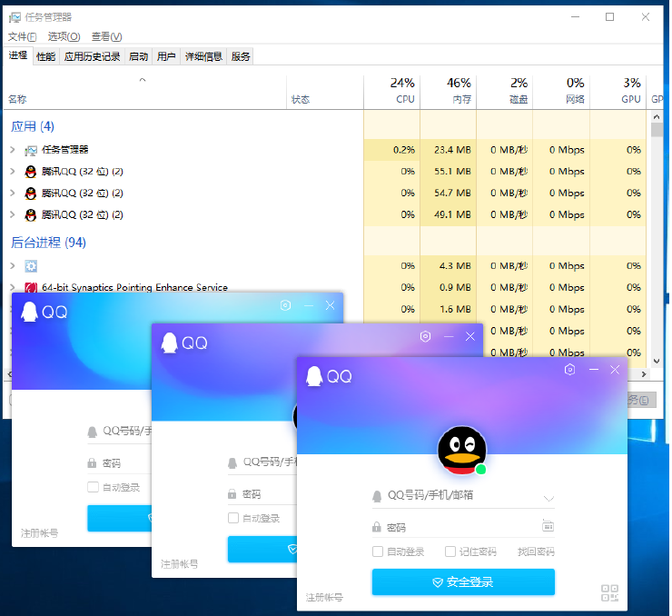Click the penguin avatar in front QQ window
This screenshot has width=672, height=616.
click(x=461, y=450)
